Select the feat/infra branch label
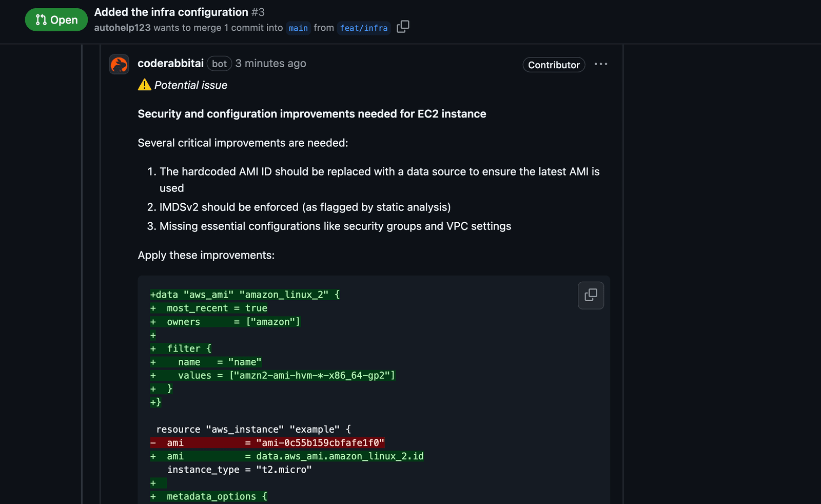The height and width of the screenshot is (504, 821). [x=364, y=28]
